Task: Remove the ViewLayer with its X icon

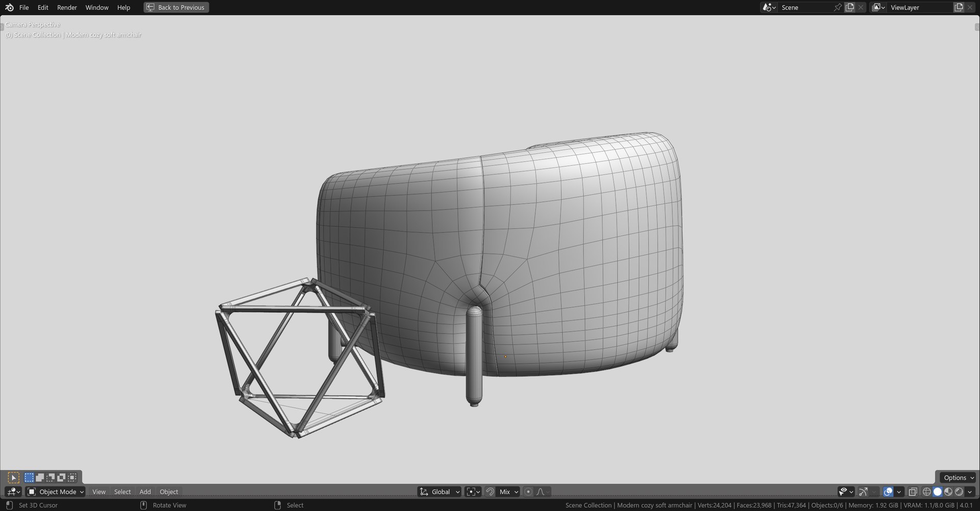Action: 970,7
